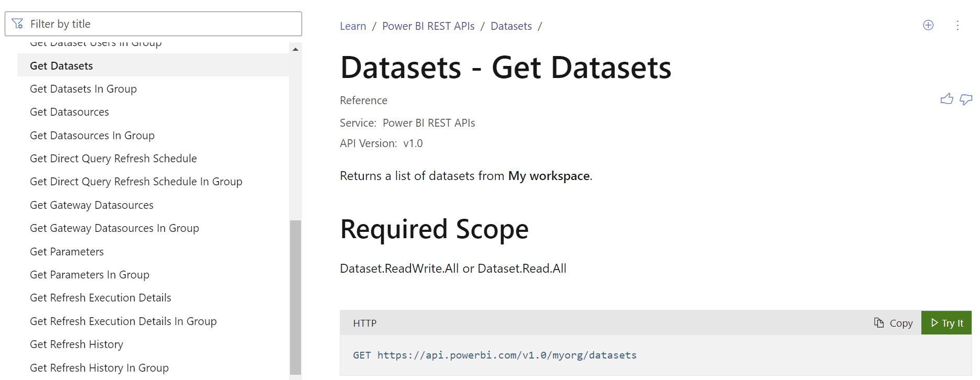The image size is (980, 380).
Task: Click the Reference label under title
Action: [364, 100]
